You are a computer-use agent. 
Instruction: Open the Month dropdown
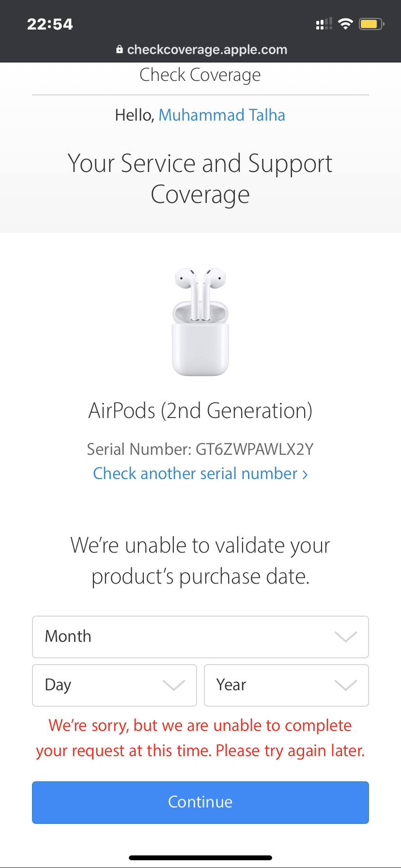[x=200, y=636]
